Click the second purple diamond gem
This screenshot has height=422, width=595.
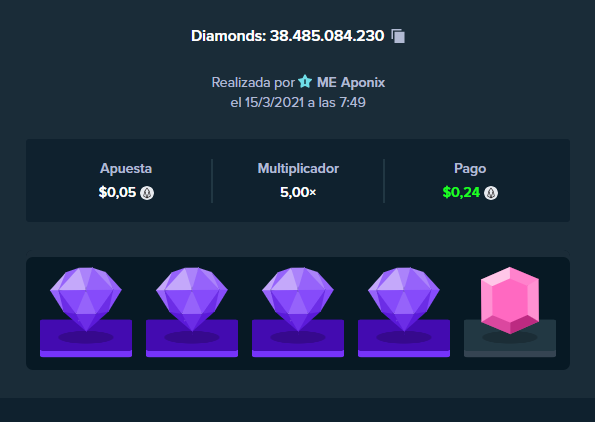click(x=192, y=299)
